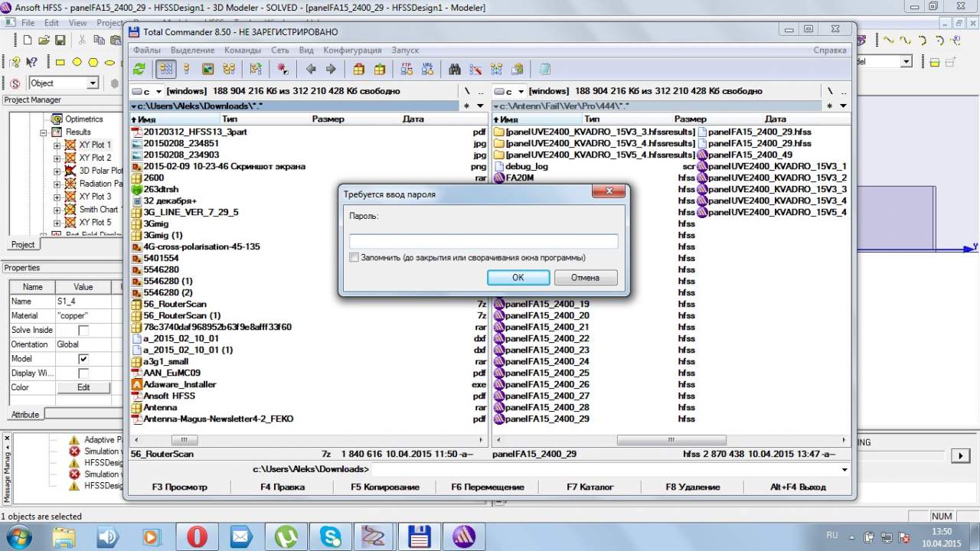Enable the Запомнить password checkbox
Screen dimensions: 980x551
[x=354, y=258]
